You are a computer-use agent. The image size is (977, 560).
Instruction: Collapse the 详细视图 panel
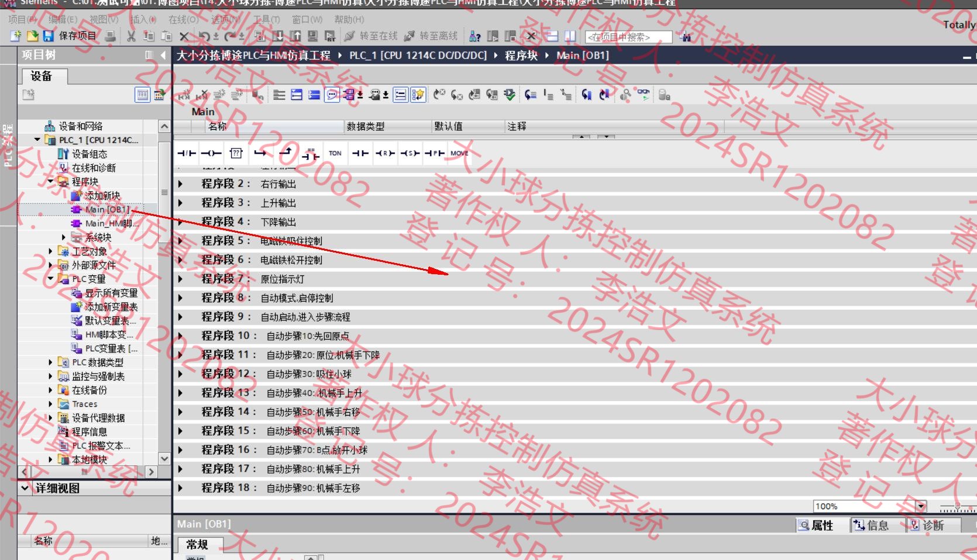tap(25, 488)
